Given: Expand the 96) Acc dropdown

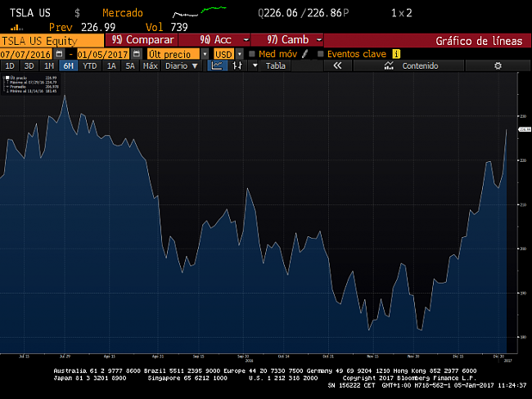Looking at the screenshot, I should [246, 40].
